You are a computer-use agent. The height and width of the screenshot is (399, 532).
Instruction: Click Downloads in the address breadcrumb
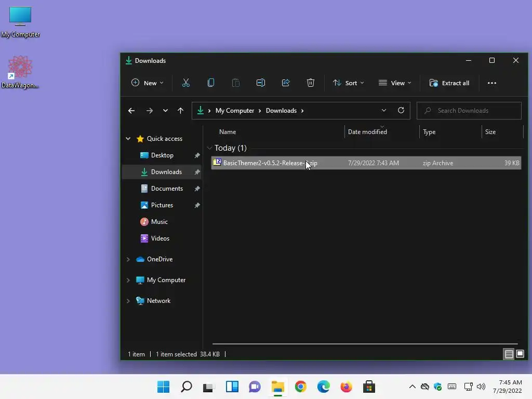pos(281,111)
